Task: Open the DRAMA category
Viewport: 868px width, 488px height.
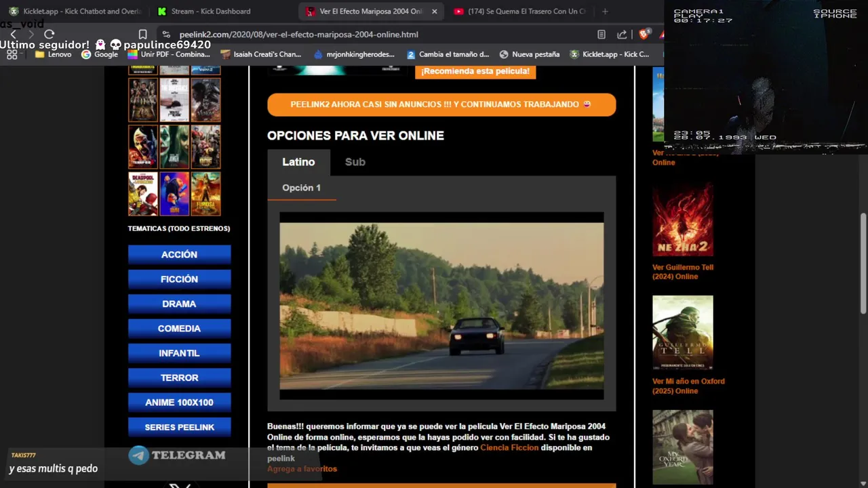Action: pos(179,304)
